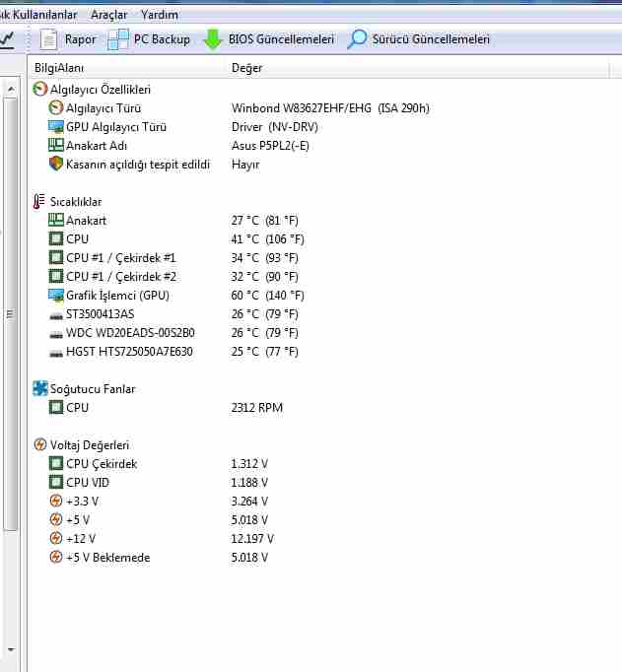Click the Rapor document icon
The image size is (622, 672).
pos(50,39)
